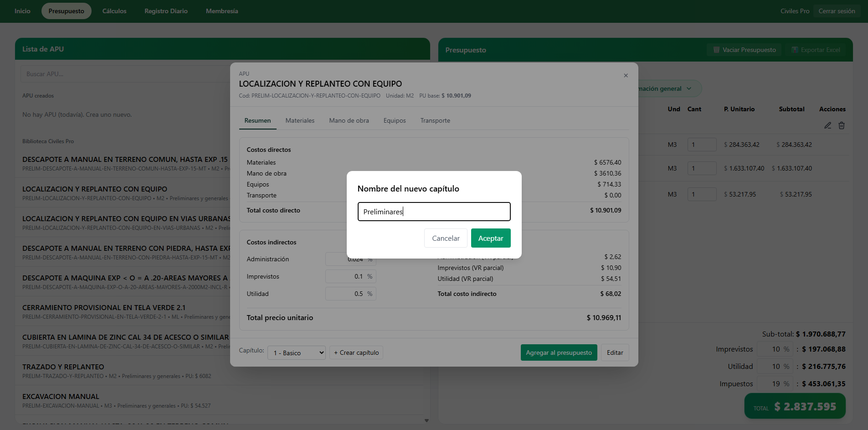Click the Administración percentage field in modal
Viewport: 868px width, 430px height.
click(x=350, y=259)
